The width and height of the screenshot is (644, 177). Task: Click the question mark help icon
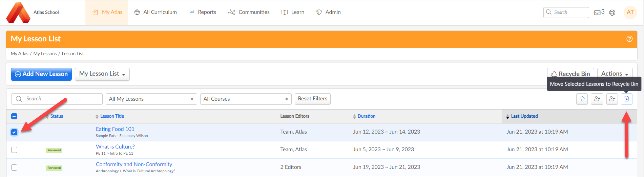(629, 39)
